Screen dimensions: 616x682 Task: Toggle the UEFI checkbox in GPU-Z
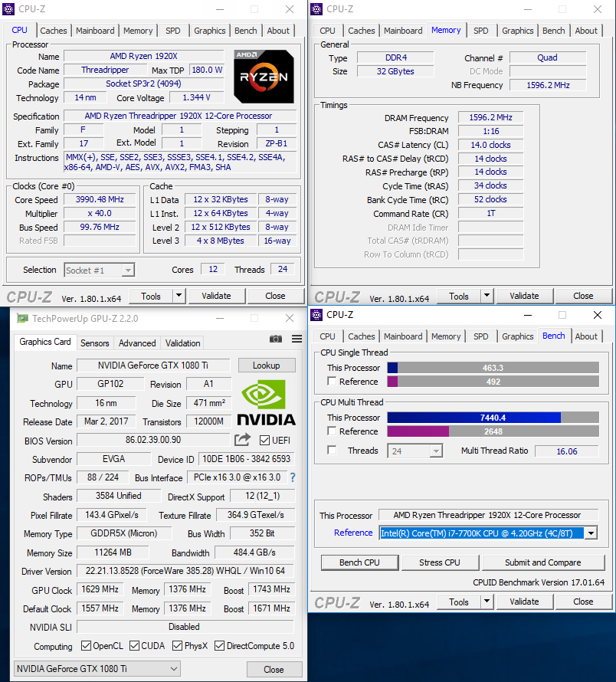[x=264, y=440]
